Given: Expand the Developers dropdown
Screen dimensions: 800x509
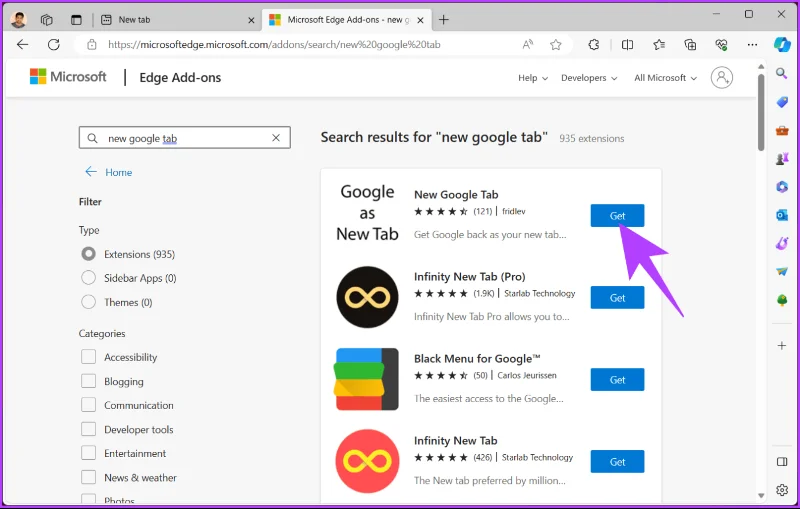Looking at the screenshot, I should [x=589, y=78].
